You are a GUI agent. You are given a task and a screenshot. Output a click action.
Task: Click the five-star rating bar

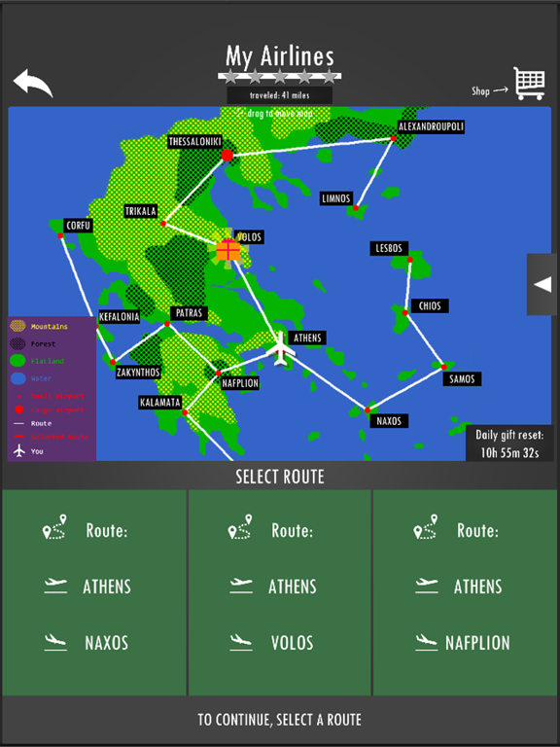tap(280, 76)
